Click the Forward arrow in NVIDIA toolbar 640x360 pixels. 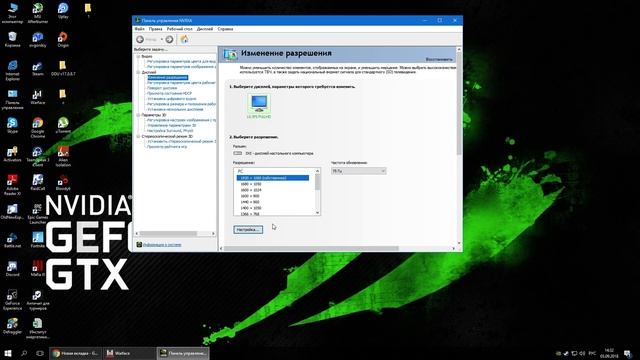pos(169,39)
